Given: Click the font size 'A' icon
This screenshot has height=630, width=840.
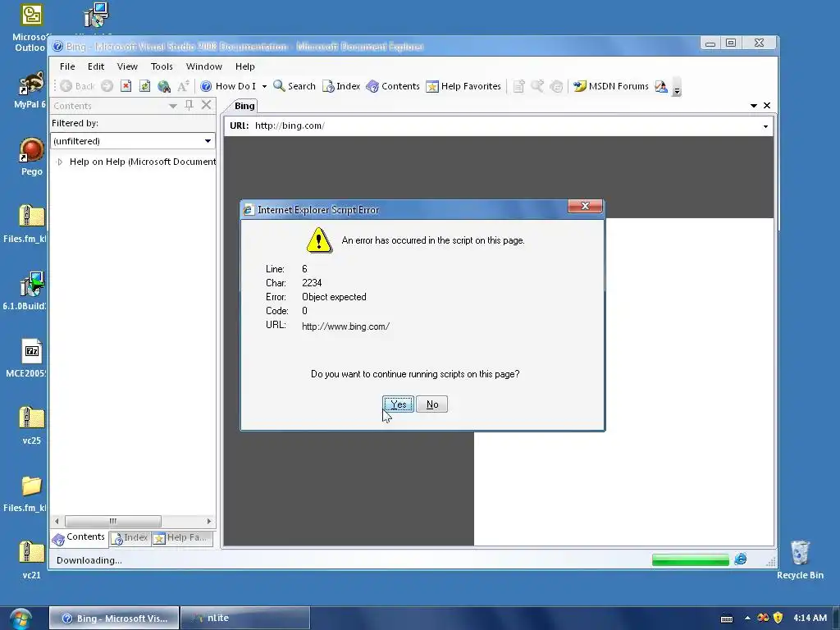Looking at the screenshot, I should pyautogui.click(x=183, y=86).
